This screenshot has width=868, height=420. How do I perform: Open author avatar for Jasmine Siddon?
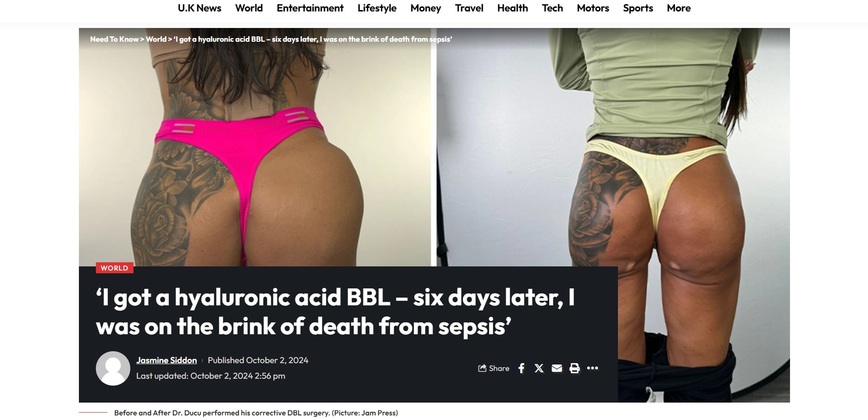coord(113,368)
